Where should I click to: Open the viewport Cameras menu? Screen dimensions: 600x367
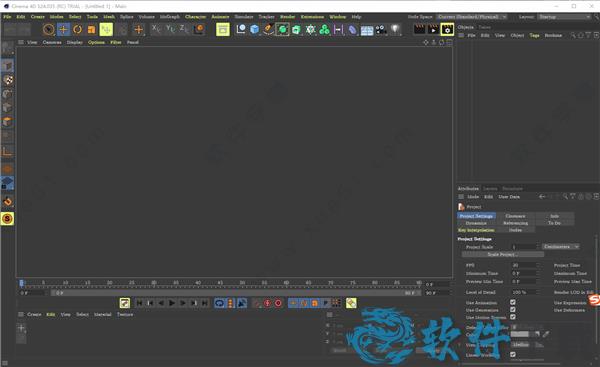(x=52, y=42)
